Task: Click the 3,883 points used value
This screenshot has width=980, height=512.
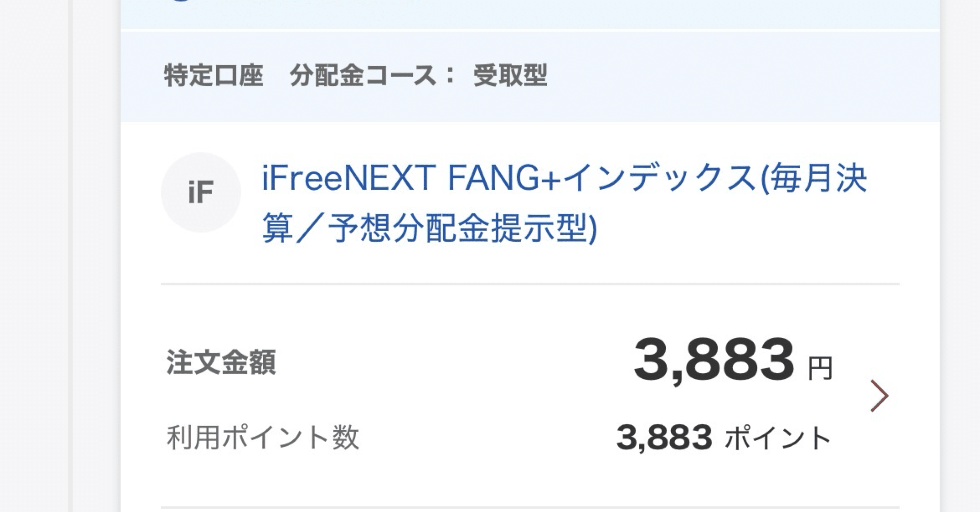Action: (664, 438)
